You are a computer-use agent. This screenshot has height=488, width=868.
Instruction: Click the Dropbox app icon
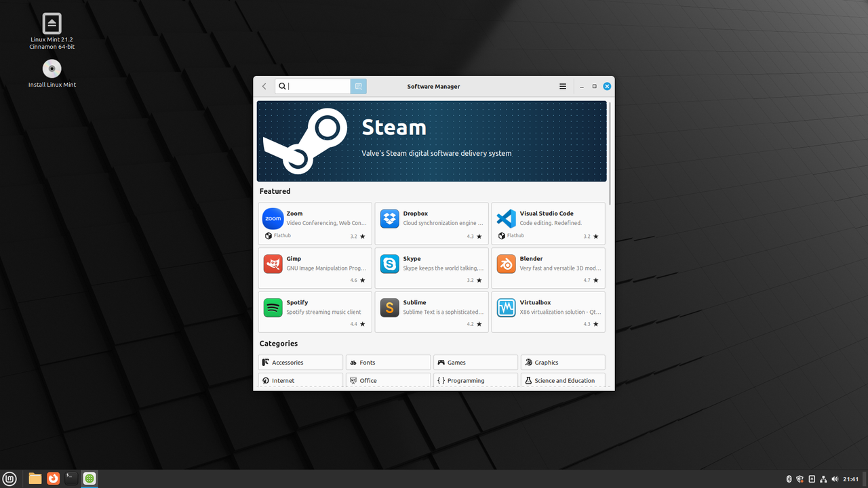(389, 219)
